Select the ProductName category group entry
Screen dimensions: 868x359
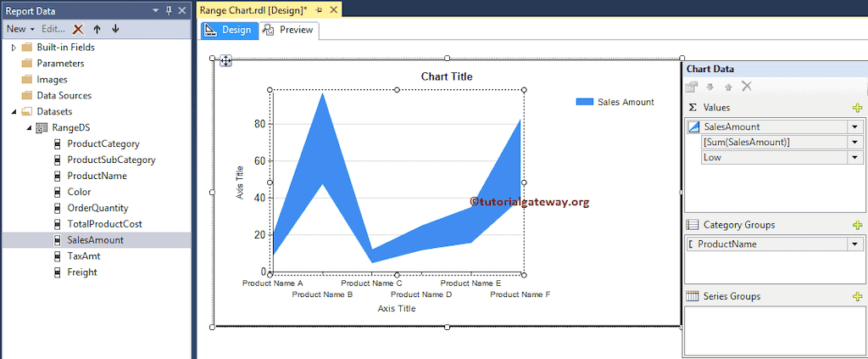coord(766,244)
